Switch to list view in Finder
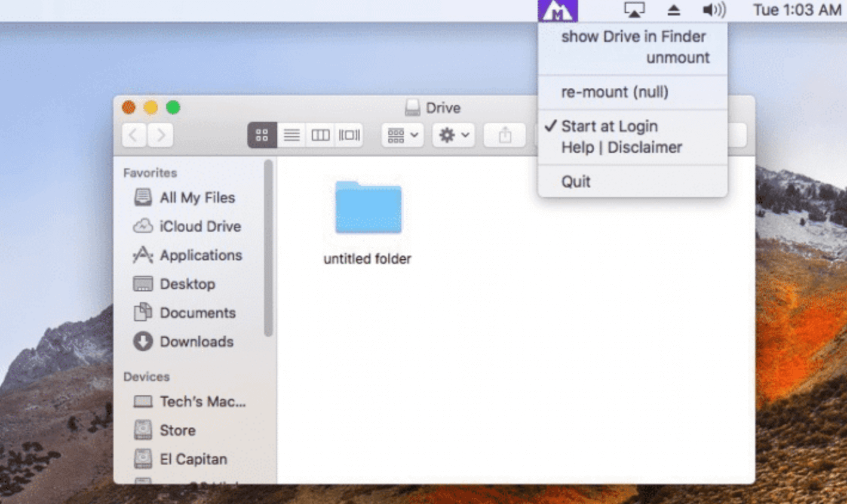847x504 pixels. click(291, 135)
